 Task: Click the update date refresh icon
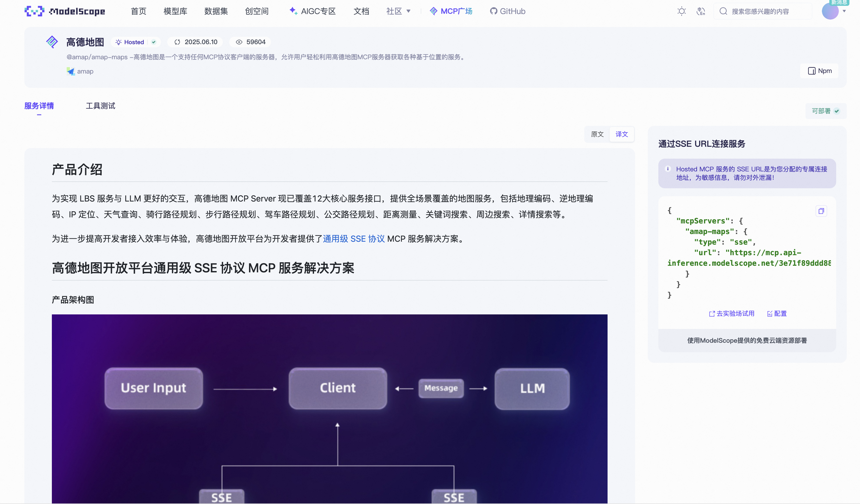click(177, 42)
